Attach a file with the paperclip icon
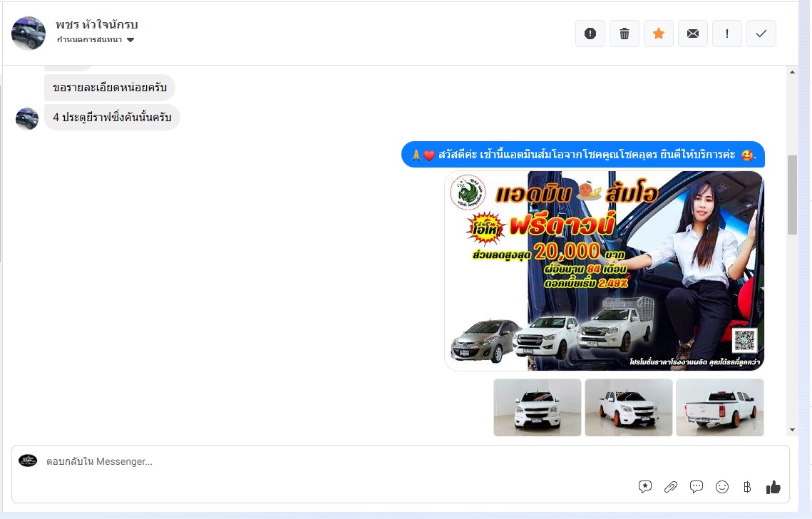Screen dimensions: 812x519 [671, 487]
